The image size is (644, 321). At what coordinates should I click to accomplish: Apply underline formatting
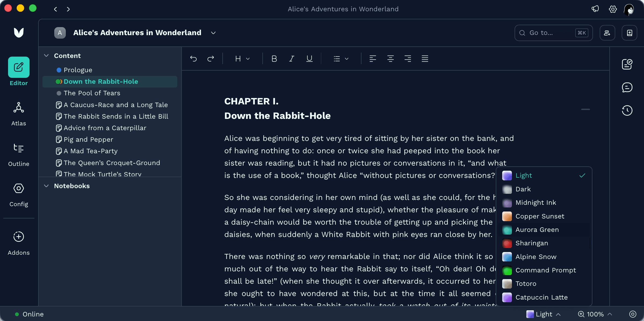click(x=309, y=59)
